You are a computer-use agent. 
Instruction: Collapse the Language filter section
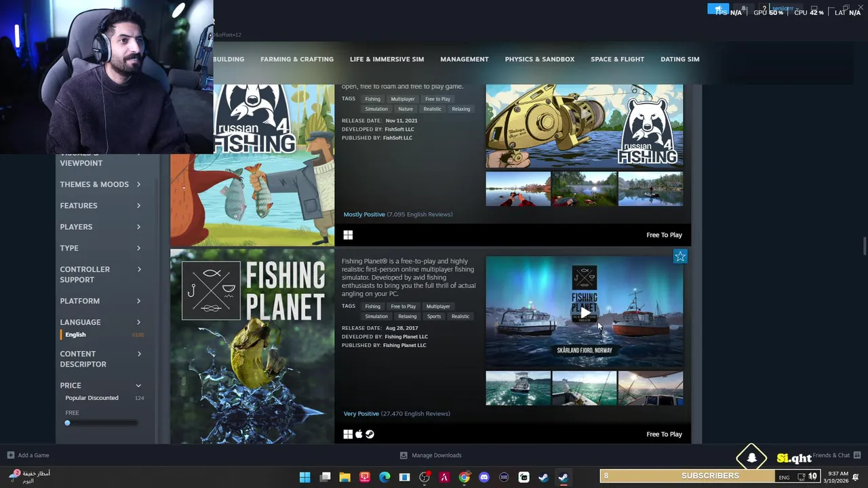pyautogui.click(x=100, y=322)
